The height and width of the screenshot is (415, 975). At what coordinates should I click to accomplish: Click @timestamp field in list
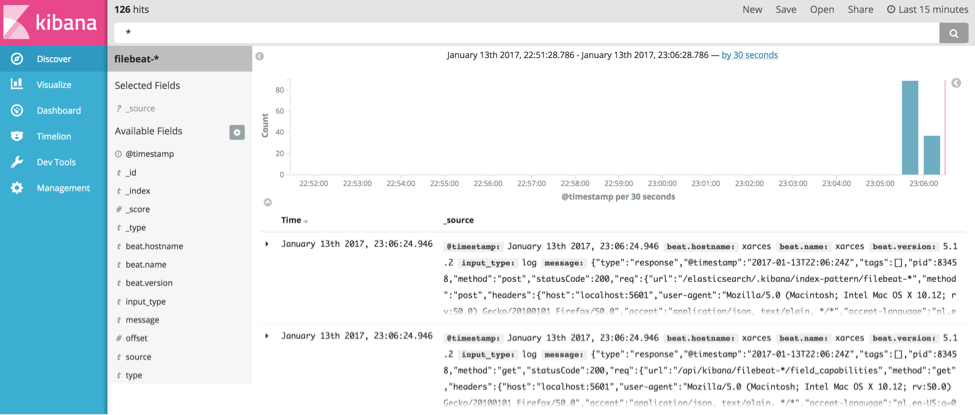150,154
